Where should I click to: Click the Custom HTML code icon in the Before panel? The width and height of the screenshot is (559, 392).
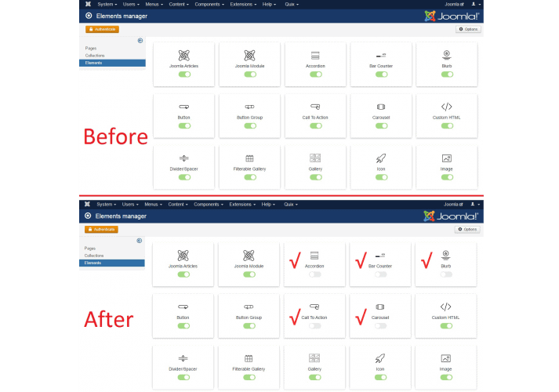(x=446, y=107)
